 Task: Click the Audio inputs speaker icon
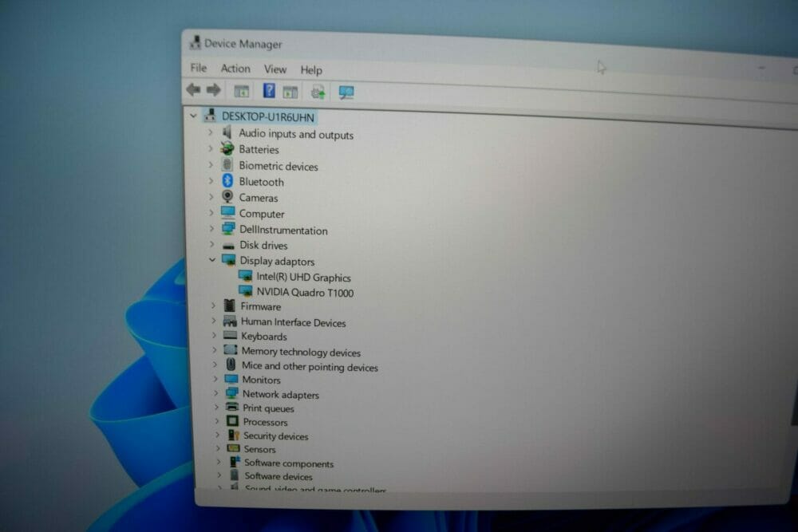pyautogui.click(x=227, y=132)
